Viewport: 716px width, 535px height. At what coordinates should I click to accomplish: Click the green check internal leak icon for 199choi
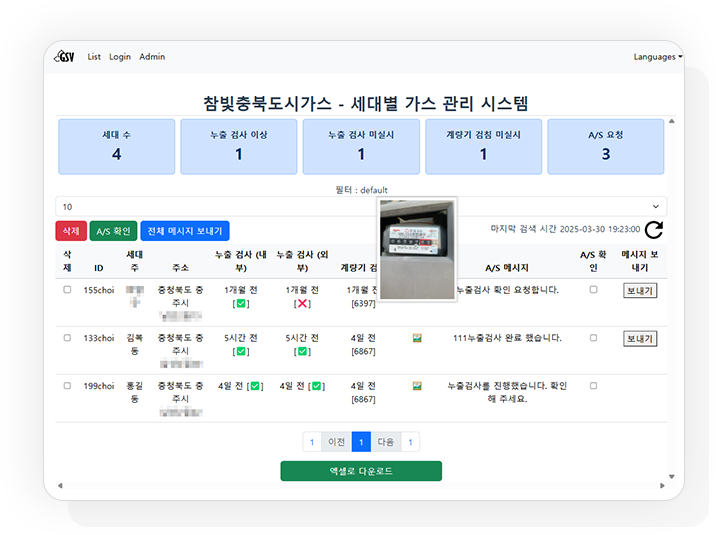click(256, 385)
